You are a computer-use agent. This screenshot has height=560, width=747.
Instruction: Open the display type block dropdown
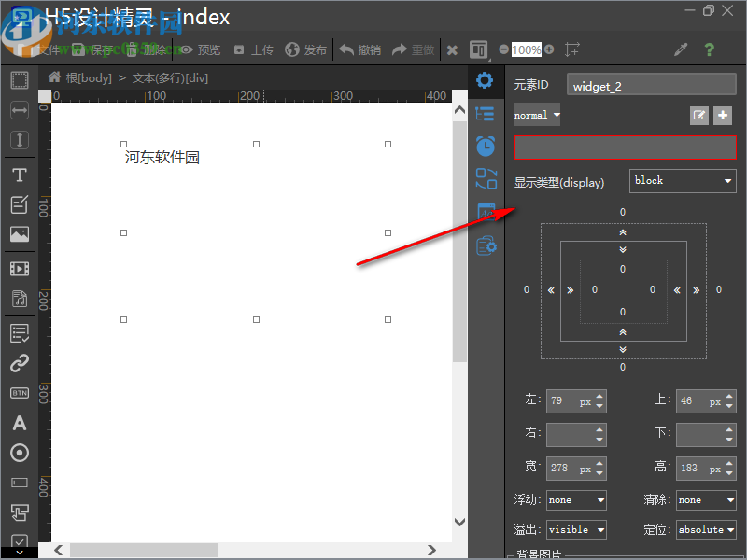click(x=683, y=181)
